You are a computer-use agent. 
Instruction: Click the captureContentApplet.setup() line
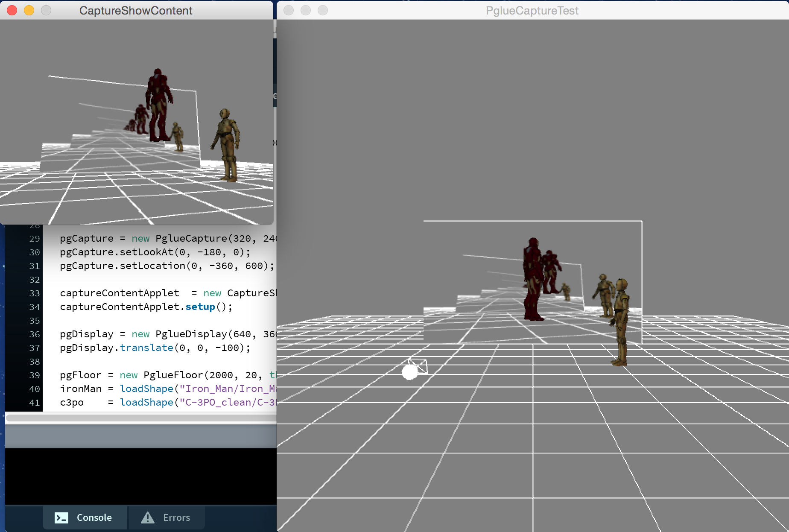click(x=146, y=307)
